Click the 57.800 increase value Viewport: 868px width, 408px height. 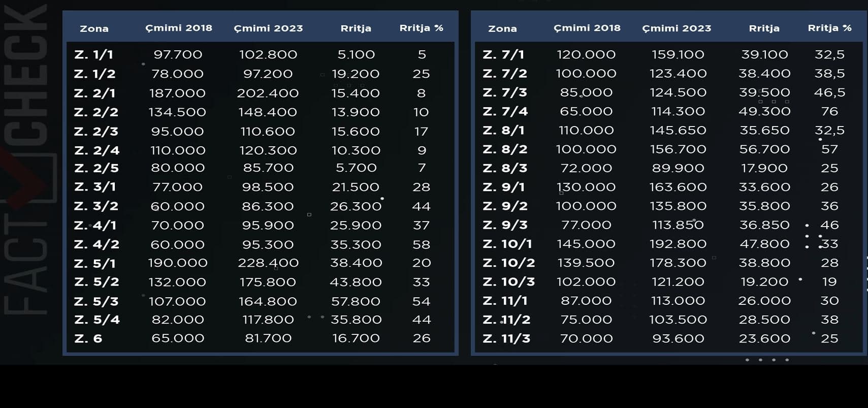click(356, 301)
